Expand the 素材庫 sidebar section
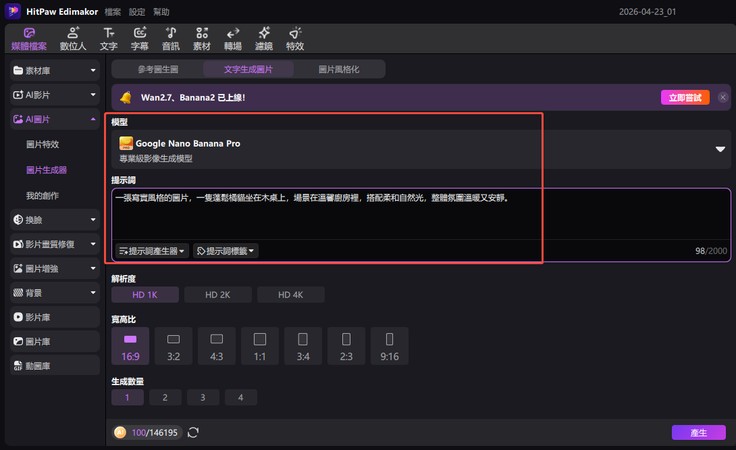 (55, 70)
